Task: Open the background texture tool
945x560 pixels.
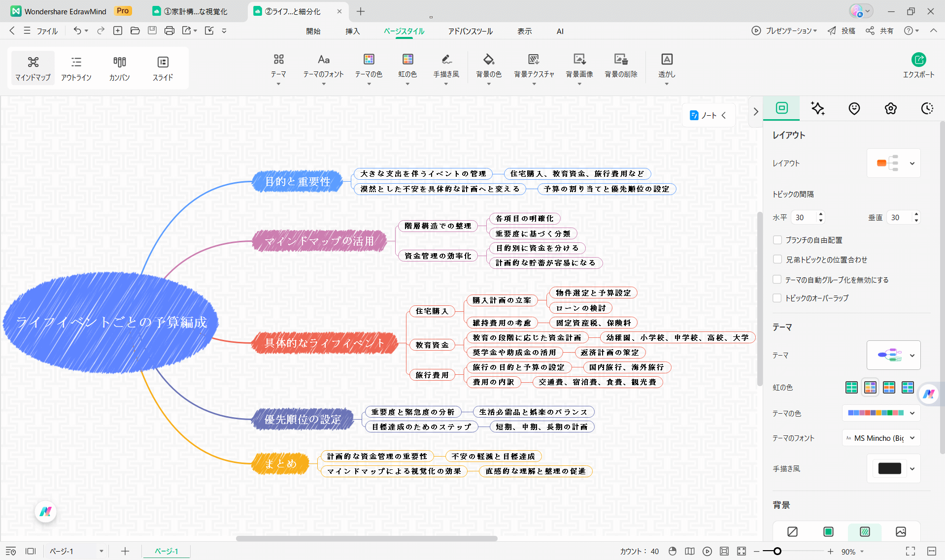Action: click(x=534, y=60)
